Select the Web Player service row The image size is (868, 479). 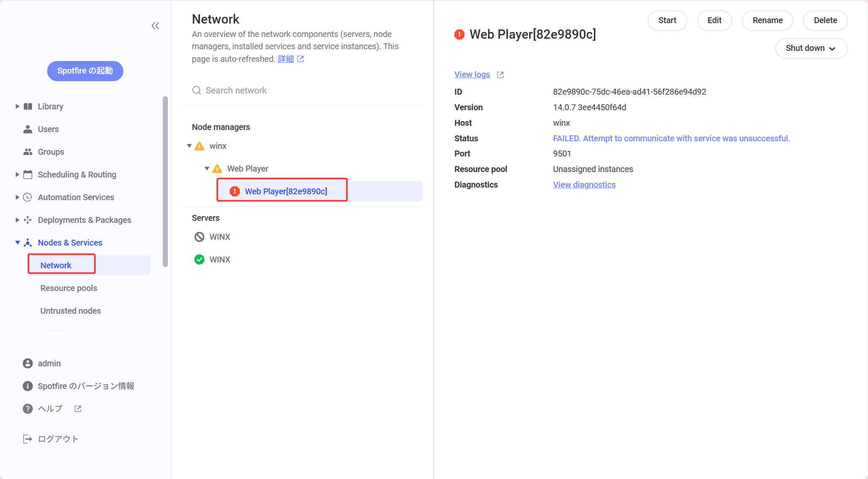[x=247, y=169]
